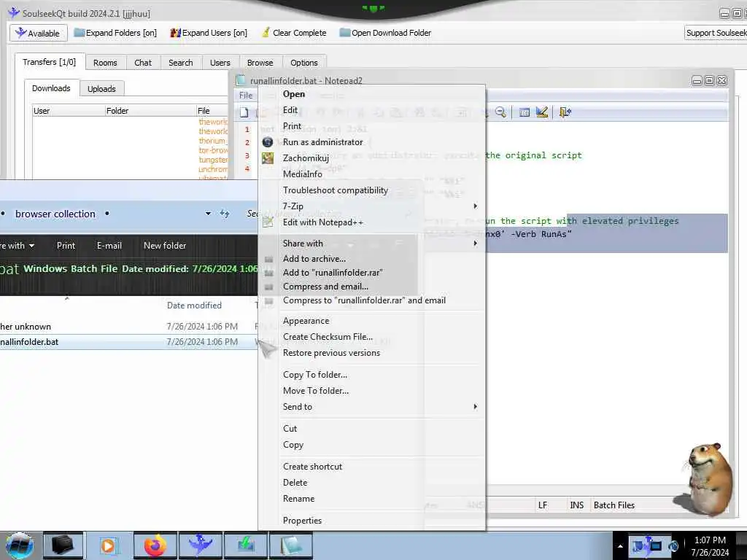Click the User column header in Soulseek
Screen dimensions: 747x560
click(x=68, y=111)
